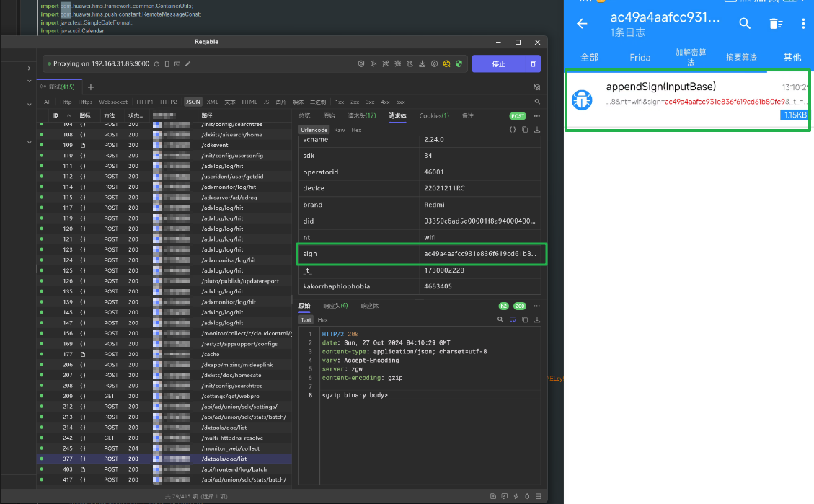Open the terminal icon next to proxy address
814x504 pixels.
pyautogui.click(x=177, y=64)
